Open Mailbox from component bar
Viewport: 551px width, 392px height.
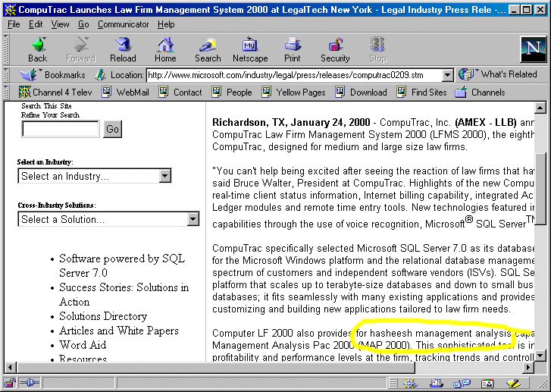[x=436, y=383]
